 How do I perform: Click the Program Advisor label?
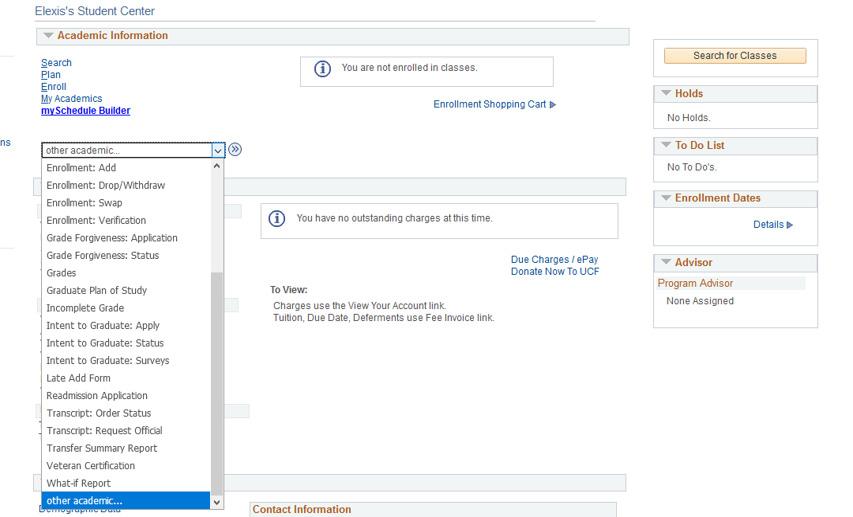pyautogui.click(x=695, y=283)
